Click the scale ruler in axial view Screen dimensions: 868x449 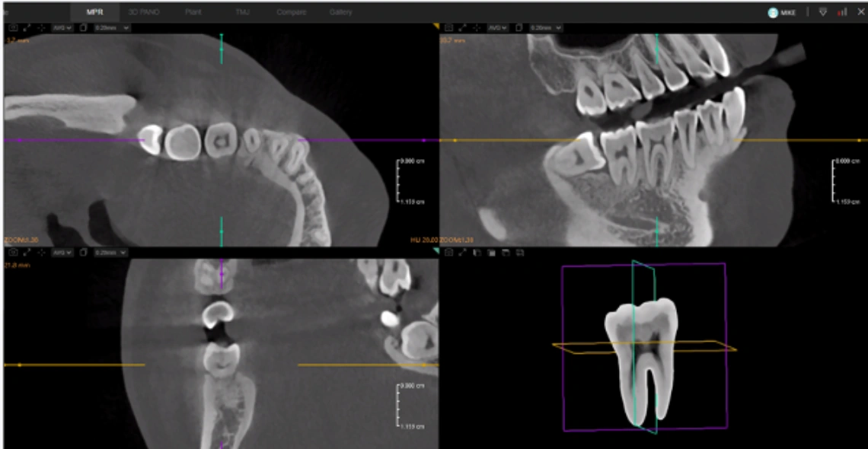[x=410, y=181]
